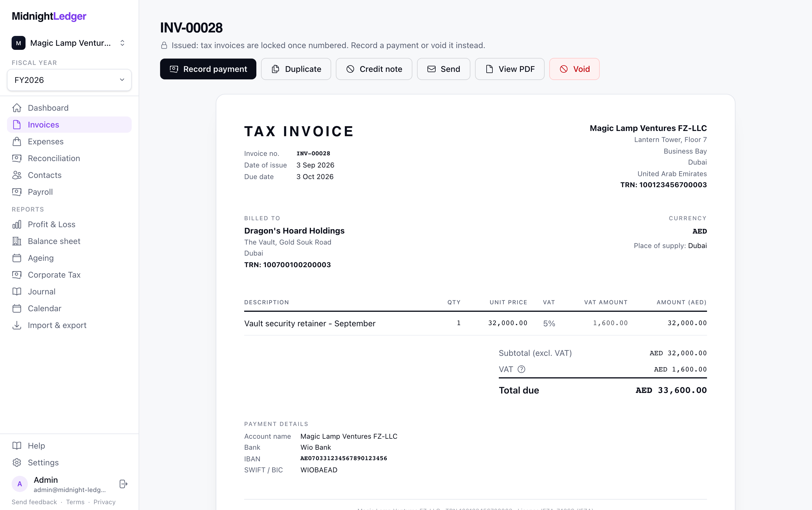Void this invoice

pos(574,69)
